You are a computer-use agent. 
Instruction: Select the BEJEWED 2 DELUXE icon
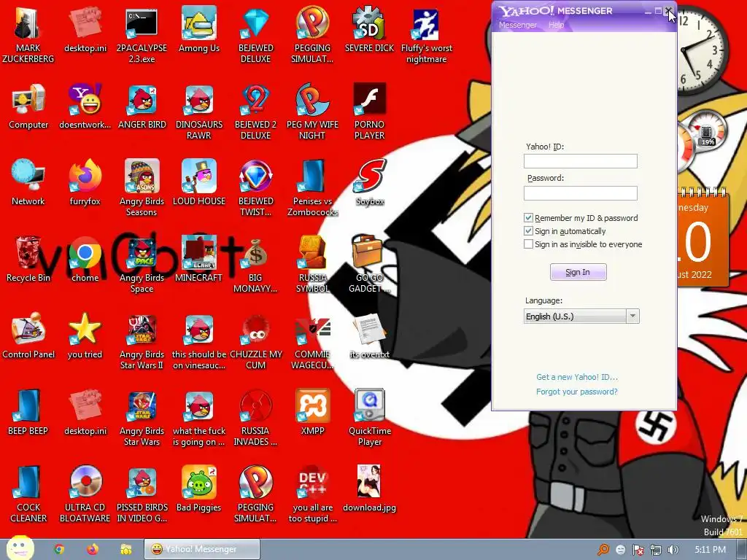[x=256, y=112]
